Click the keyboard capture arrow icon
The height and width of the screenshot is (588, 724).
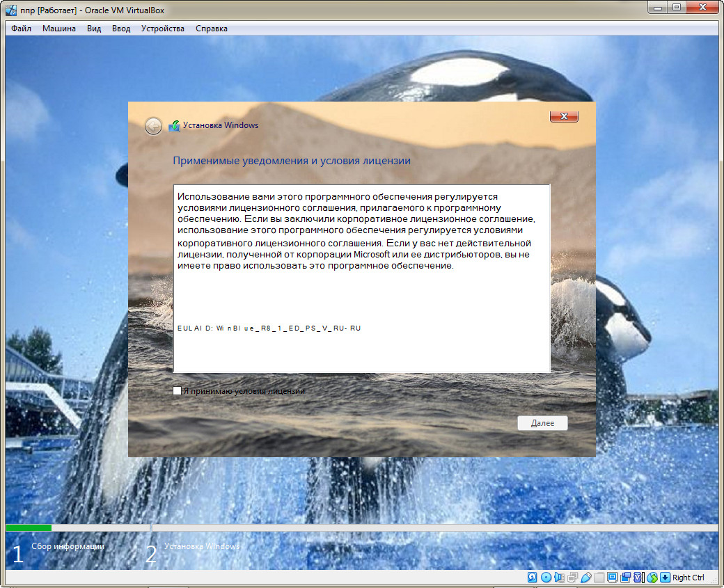point(665,578)
